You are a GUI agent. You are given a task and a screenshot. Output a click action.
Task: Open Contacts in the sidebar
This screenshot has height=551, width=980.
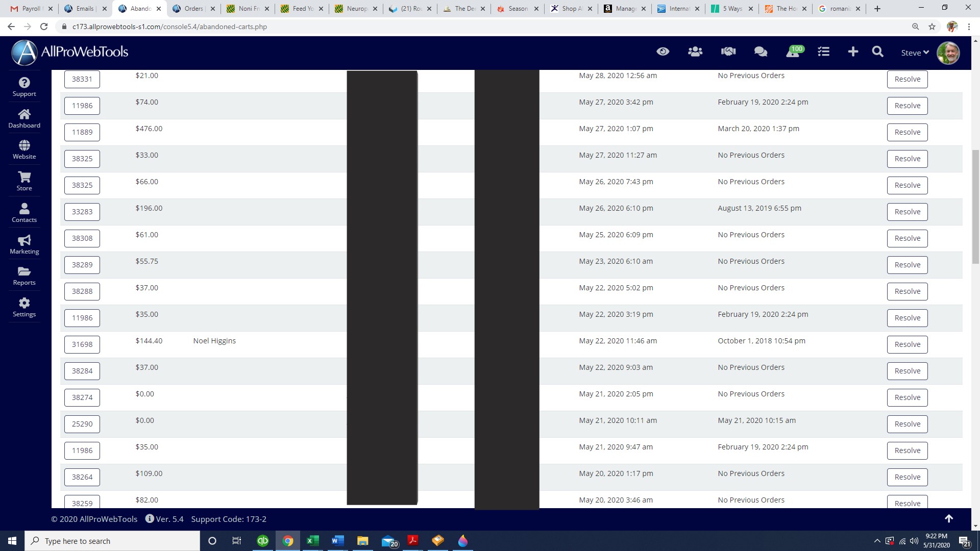pyautogui.click(x=24, y=213)
